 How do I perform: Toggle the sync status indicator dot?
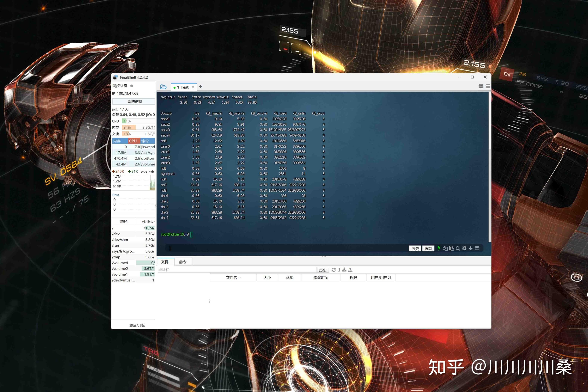[132, 86]
